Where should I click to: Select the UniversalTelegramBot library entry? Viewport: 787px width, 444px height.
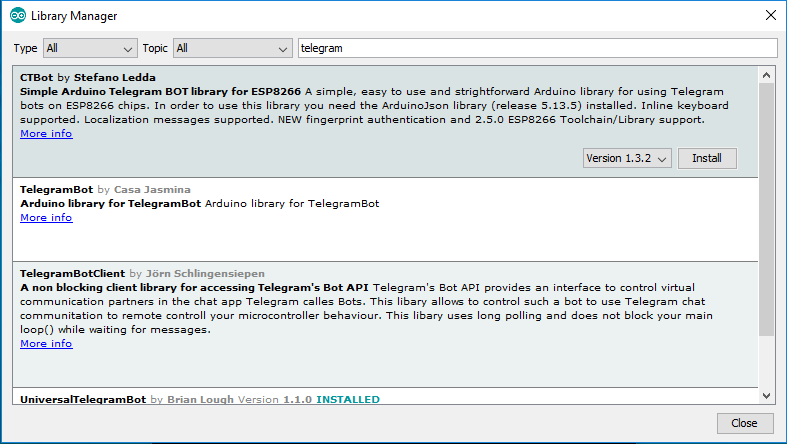pos(385,396)
